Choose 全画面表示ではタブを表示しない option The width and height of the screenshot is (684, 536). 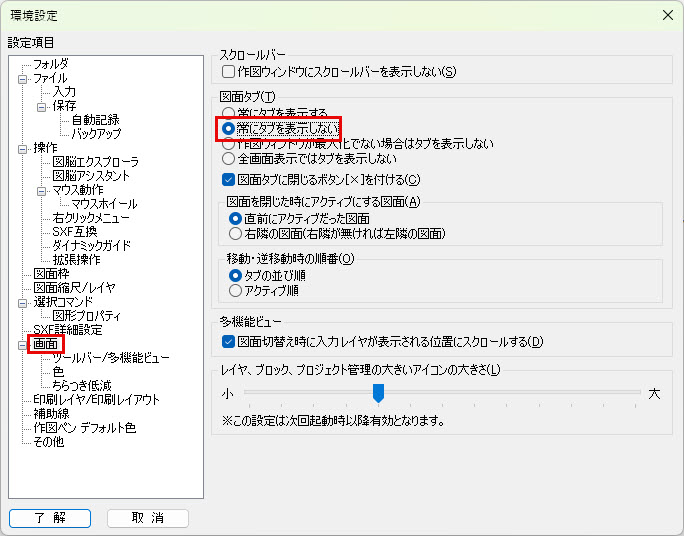229,158
